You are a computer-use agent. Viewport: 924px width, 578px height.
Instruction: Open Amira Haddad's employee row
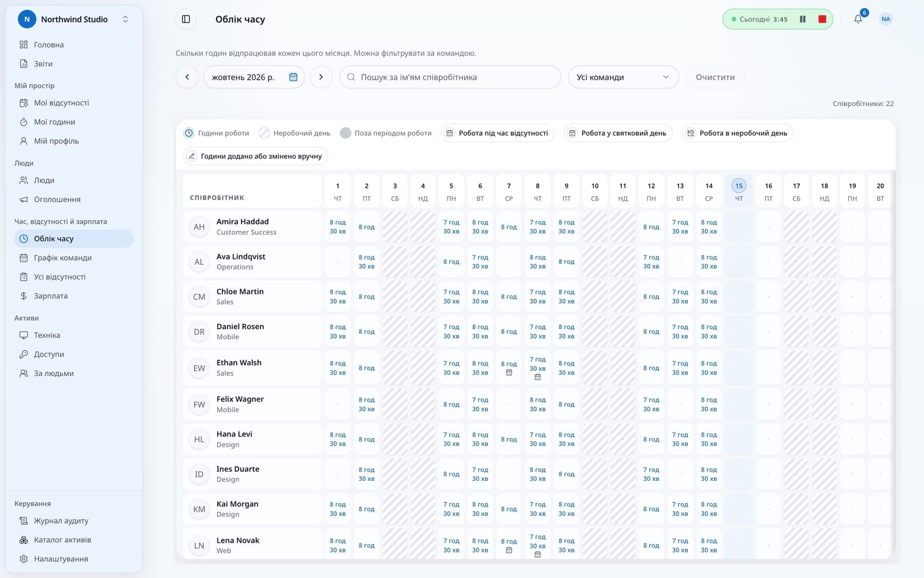coord(252,227)
